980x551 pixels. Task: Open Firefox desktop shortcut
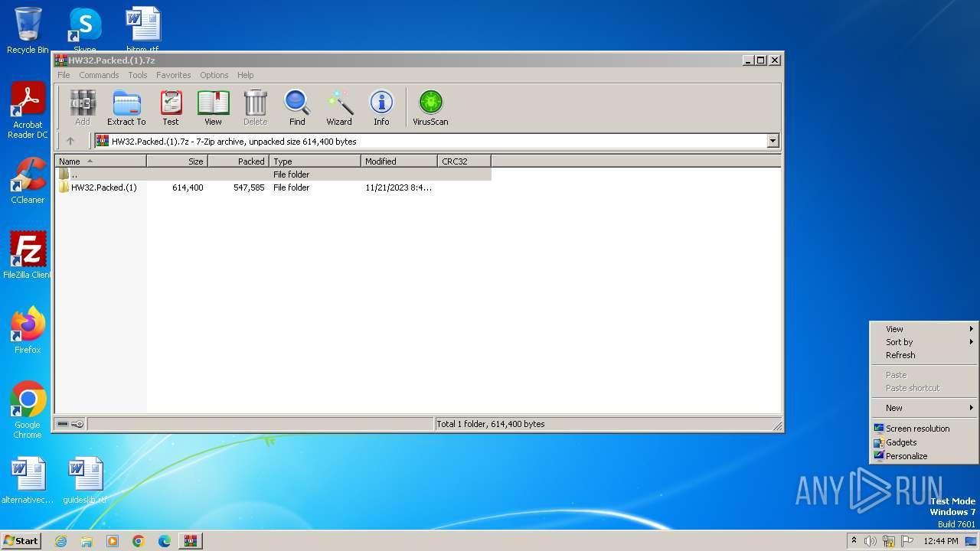28,331
